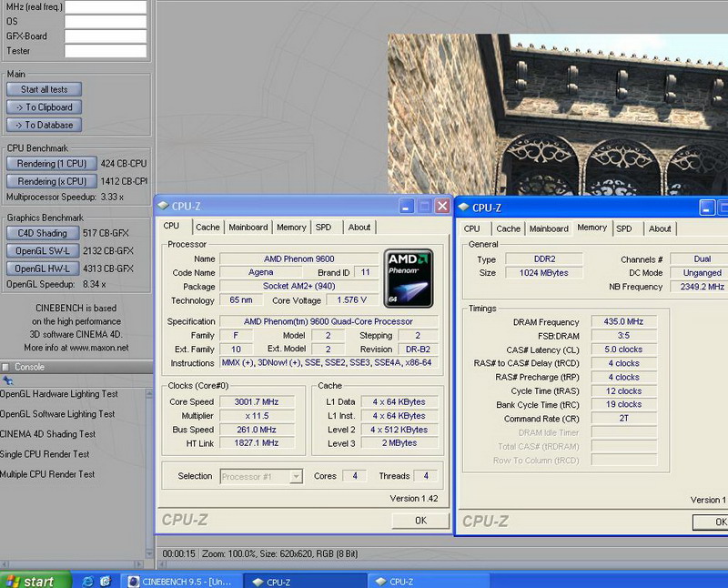This screenshot has width=728, height=588.
Task: Open About tab in right CPU-Z window
Action: 660,228
